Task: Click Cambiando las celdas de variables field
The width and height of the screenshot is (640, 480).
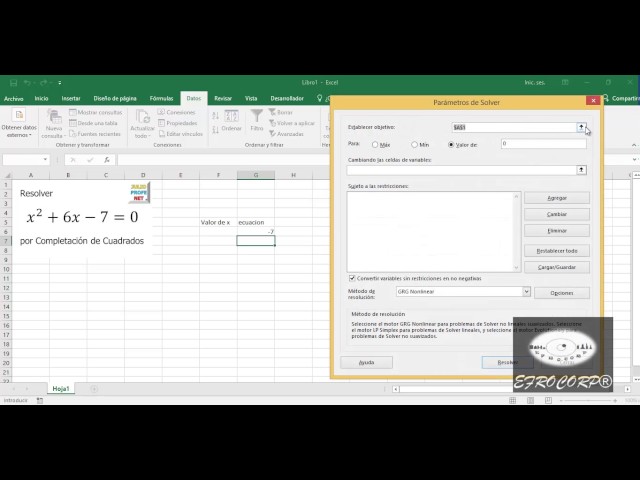Action: [462, 170]
